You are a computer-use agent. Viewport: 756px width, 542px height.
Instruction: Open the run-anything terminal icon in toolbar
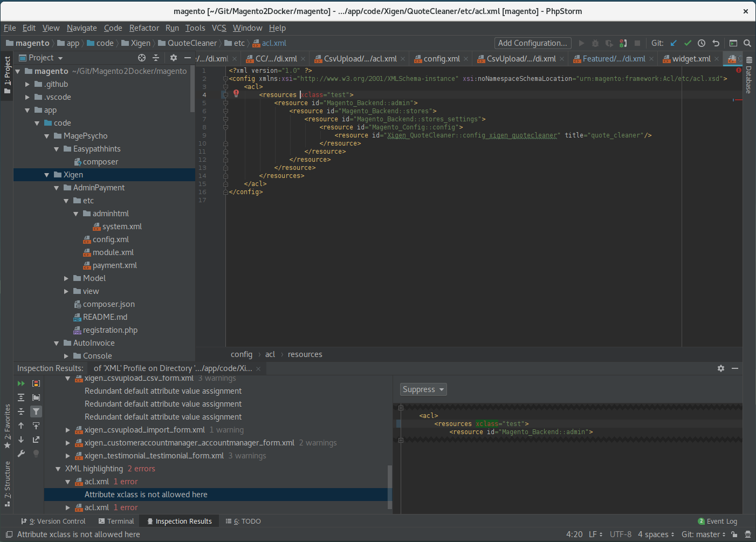click(733, 43)
